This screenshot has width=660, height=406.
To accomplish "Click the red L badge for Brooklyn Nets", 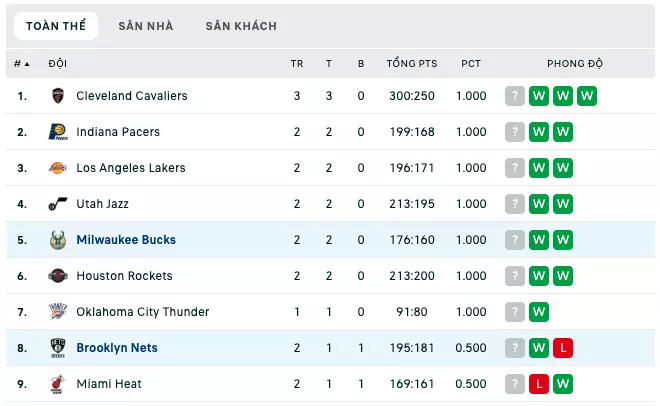I will coord(563,348).
